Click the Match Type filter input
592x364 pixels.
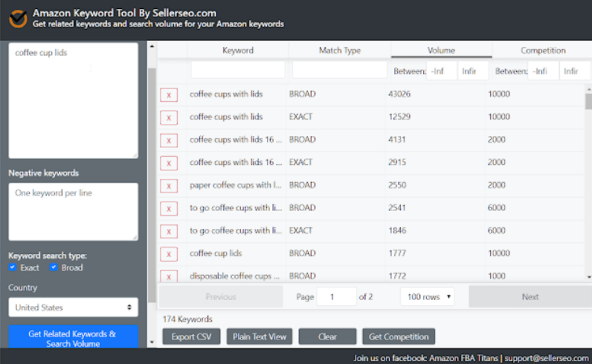[x=340, y=70]
